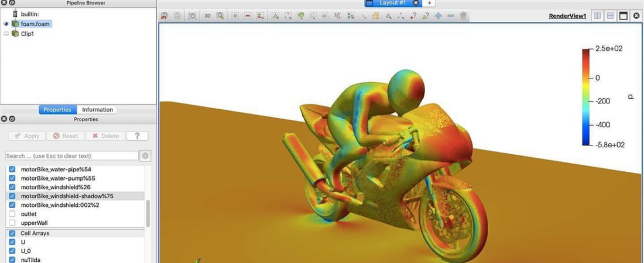The width and height of the screenshot is (644, 263).
Task: Choose the select block tool
Action: coord(350,16)
